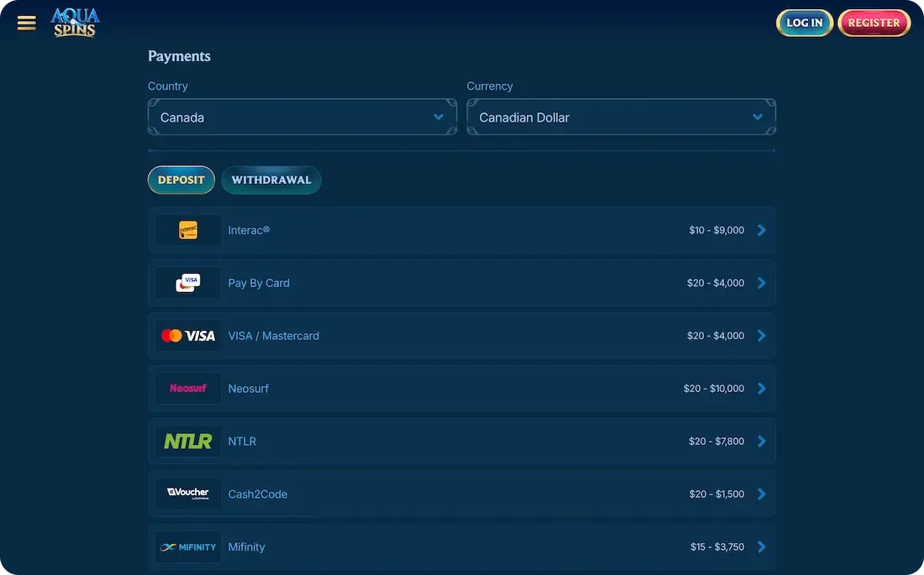Click the $15 - $3,750 limit text
Screen dimensions: 924x575
[717, 546]
